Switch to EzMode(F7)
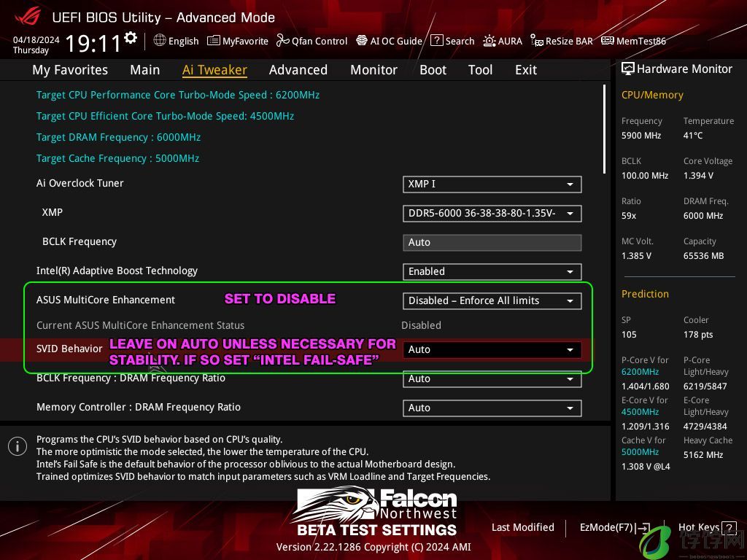747x560 pixels. click(615, 528)
